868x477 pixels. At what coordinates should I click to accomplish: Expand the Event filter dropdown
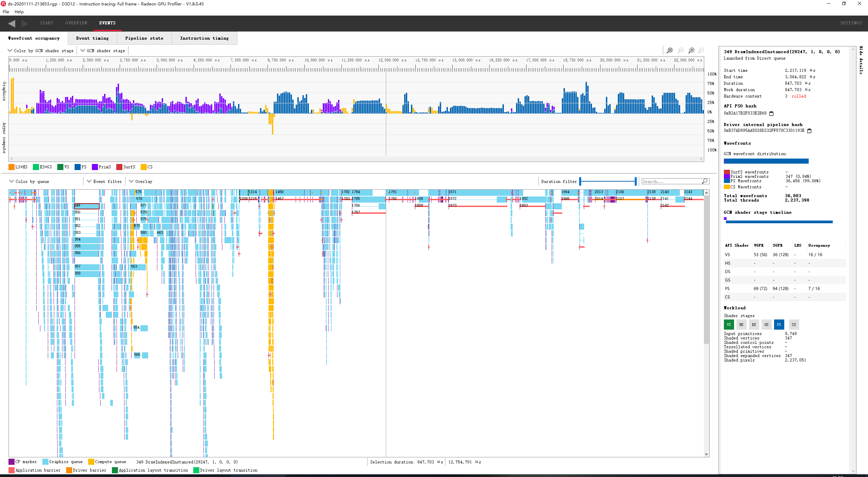click(104, 182)
